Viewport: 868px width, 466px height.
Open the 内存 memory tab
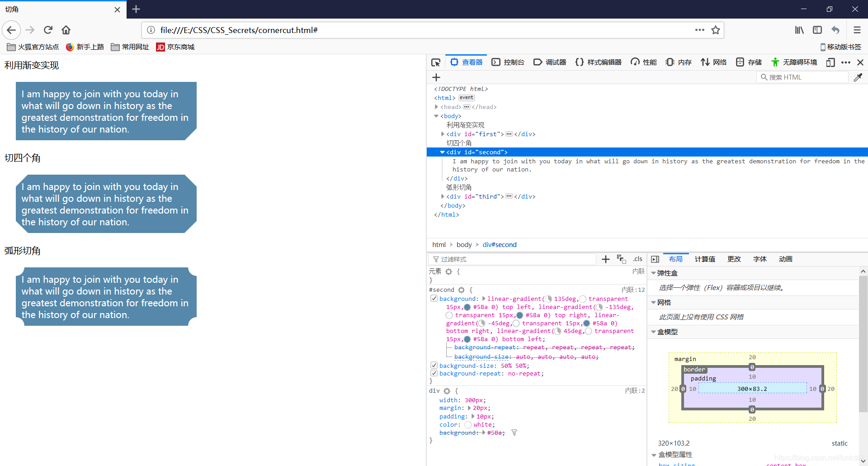click(x=679, y=62)
